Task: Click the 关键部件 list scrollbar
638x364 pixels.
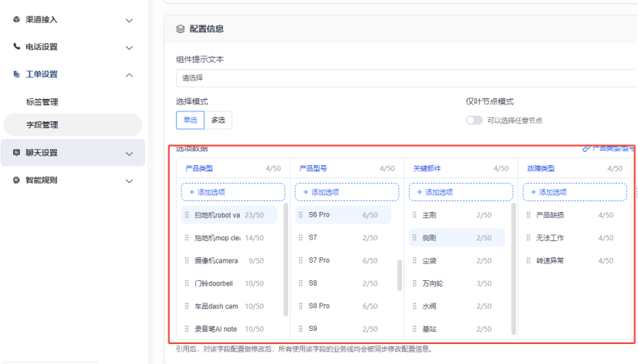Action: [513, 269]
